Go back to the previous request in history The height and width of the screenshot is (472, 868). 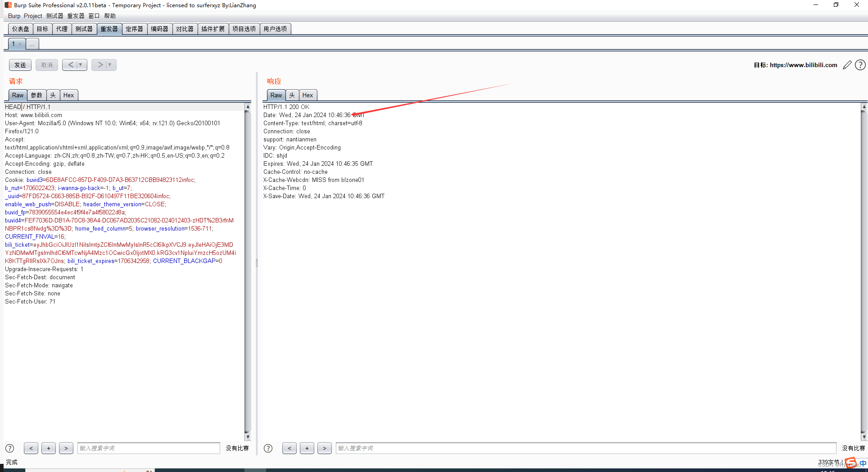pyautogui.click(x=71, y=65)
